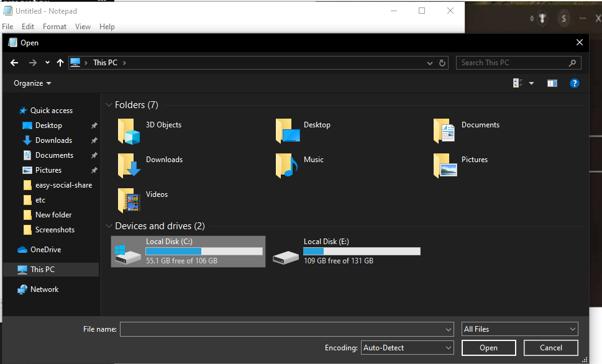This screenshot has height=364, width=602.
Task: Change the view layout icon
Action: tap(518, 83)
